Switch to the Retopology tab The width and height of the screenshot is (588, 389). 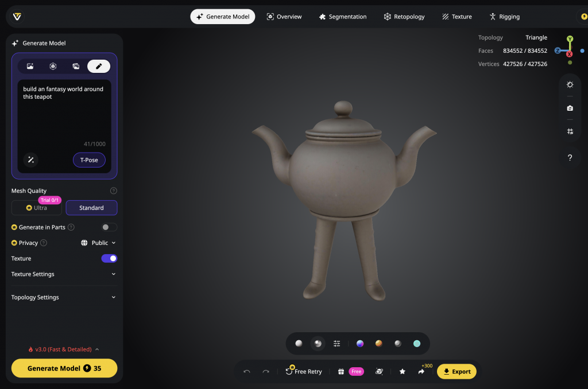[x=404, y=17]
